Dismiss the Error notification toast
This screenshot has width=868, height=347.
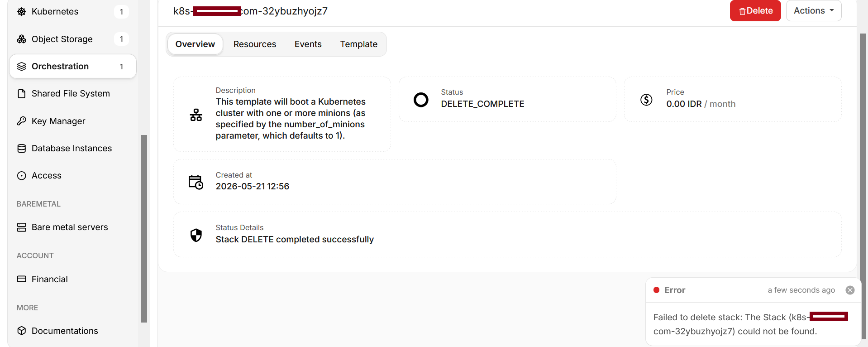pyautogui.click(x=850, y=290)
